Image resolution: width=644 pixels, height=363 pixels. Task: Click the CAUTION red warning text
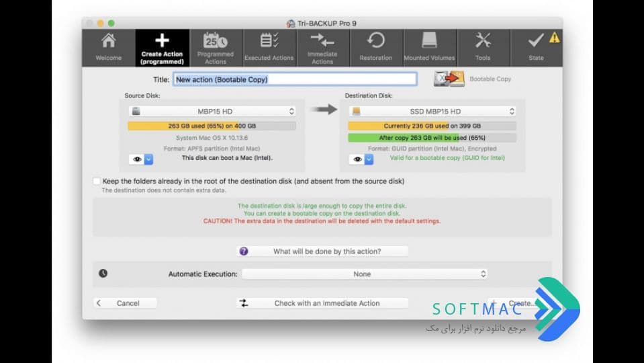click(322, 221)
